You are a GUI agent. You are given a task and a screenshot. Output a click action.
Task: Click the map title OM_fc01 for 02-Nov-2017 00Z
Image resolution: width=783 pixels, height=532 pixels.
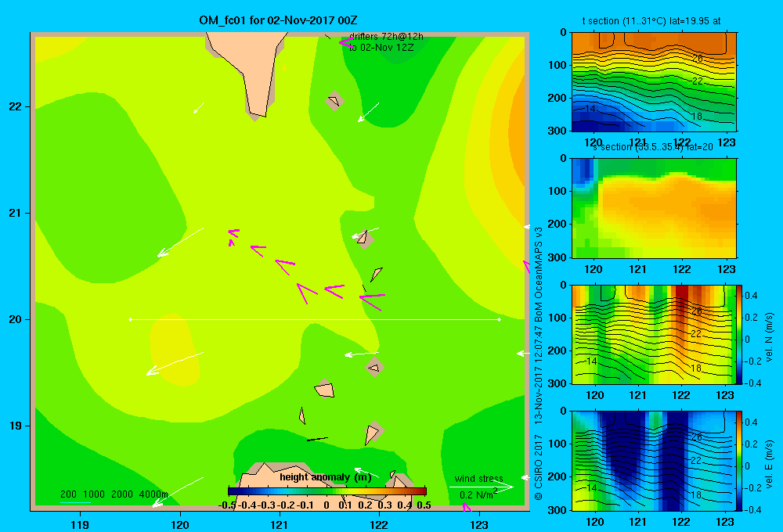(278, 20)
